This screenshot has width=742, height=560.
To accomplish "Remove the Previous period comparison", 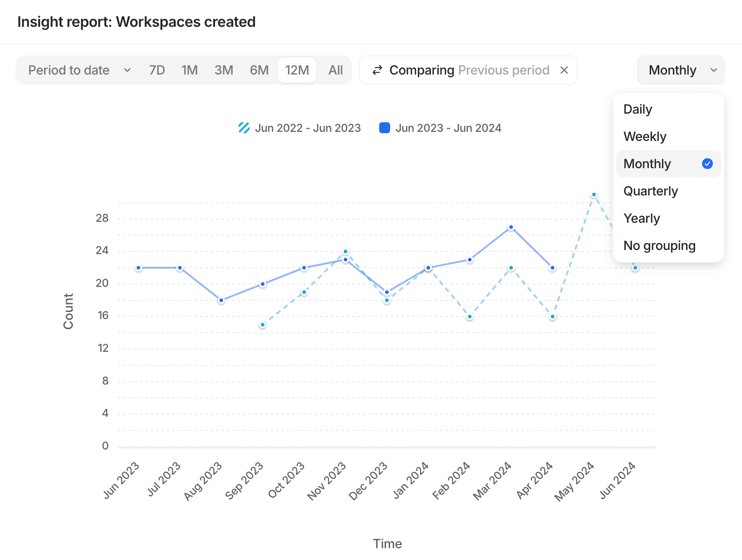I will (564, 70).
